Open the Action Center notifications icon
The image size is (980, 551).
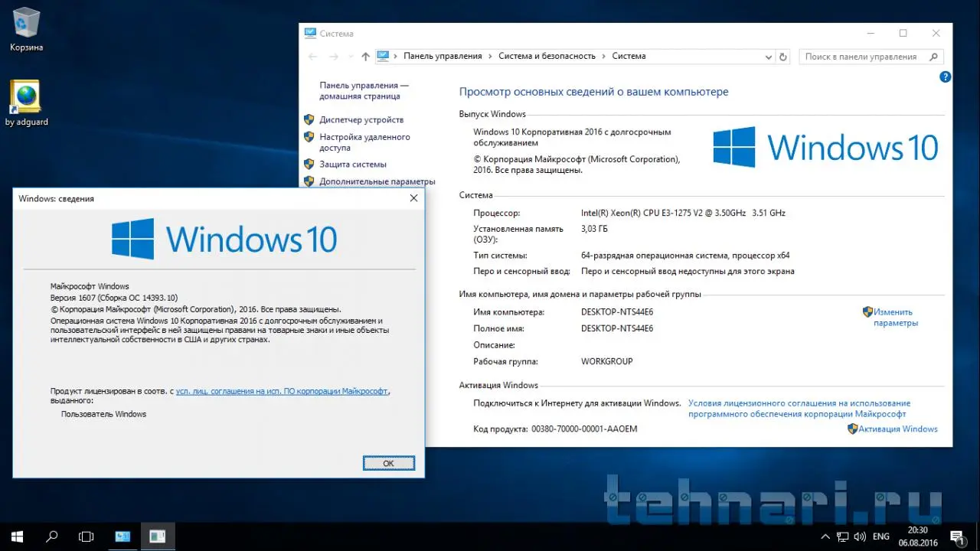(x=956, y=536)
